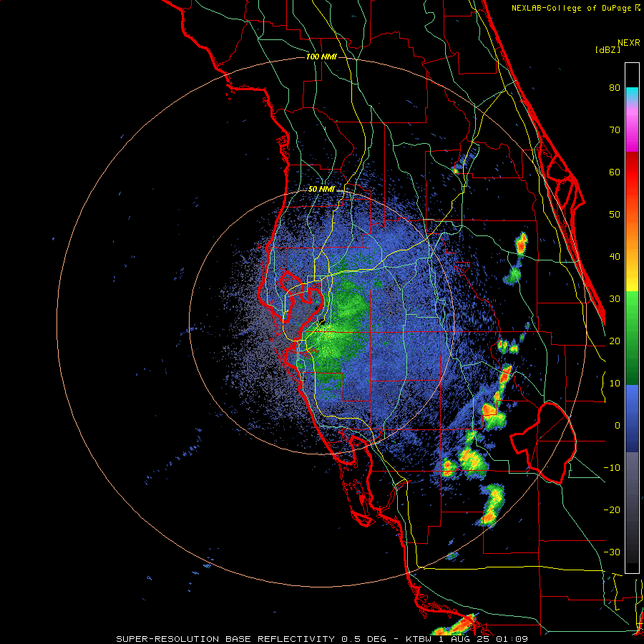Pick the blue segment of the color bar
The image size is (644, 644).
click(632, 419)
